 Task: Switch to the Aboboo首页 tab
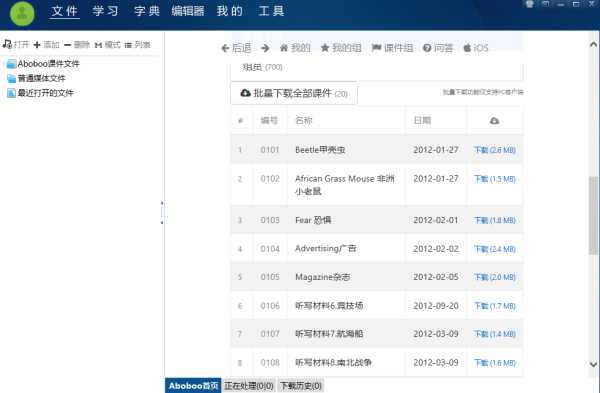(193, 386)
